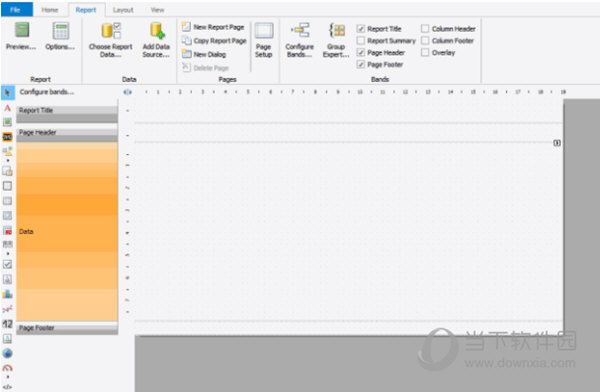Click Delete Page

(x=205, y=68)
